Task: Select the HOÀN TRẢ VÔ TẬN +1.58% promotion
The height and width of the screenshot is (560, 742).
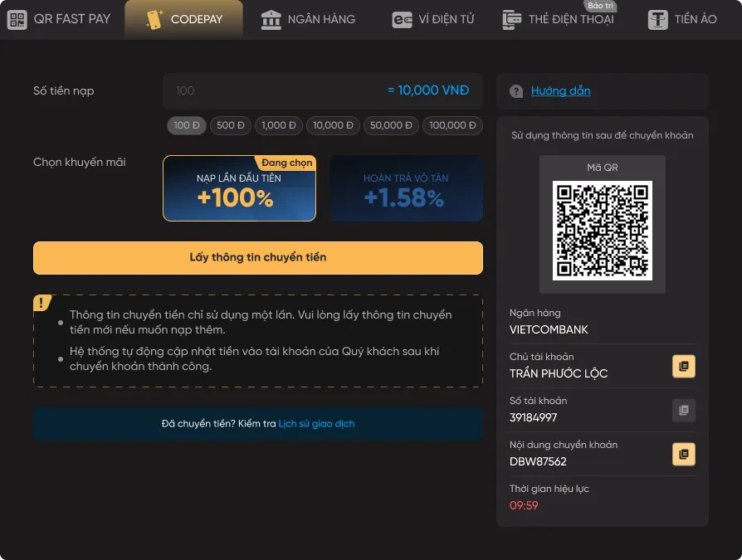Action: [406, 188]
